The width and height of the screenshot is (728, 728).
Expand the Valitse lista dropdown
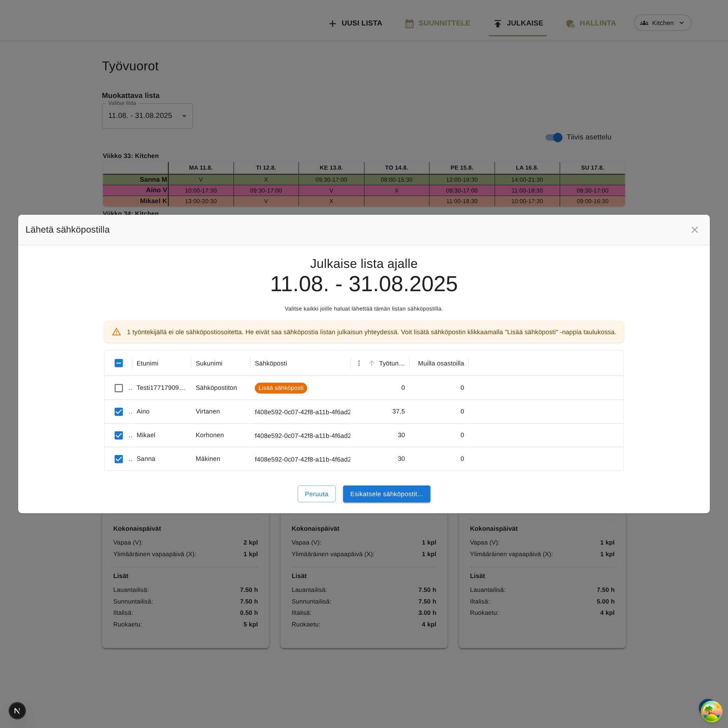tap(147, 116)
